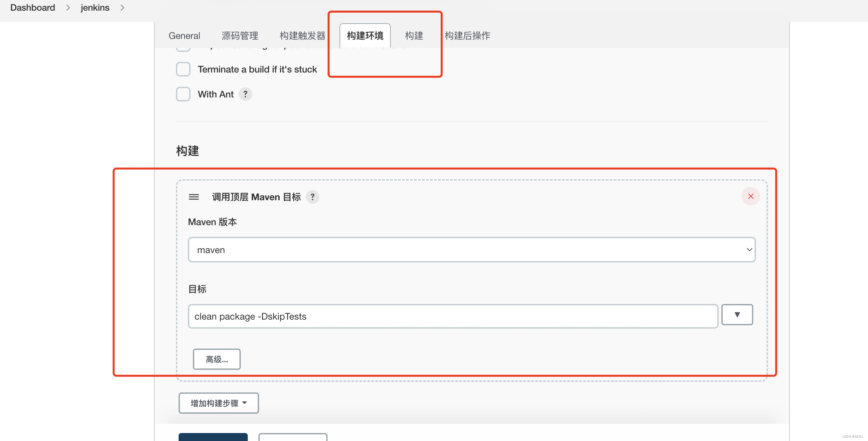This screenshot has width=868, height=441.
Task: Toggle the partially hidden top checkbox
Action: pyautogui.click(x=183, y=49)
